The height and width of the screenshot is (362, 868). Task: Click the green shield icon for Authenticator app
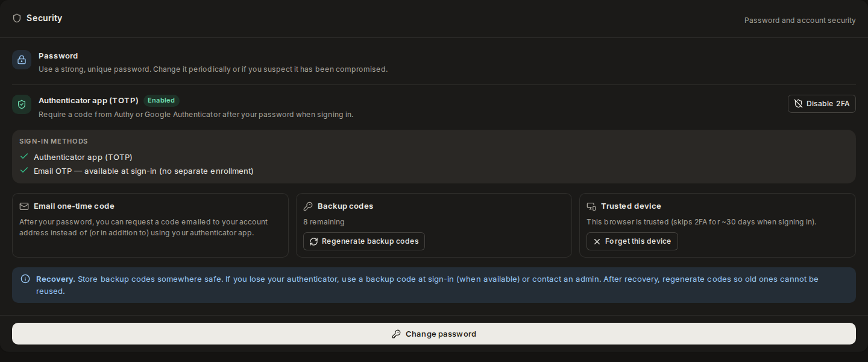click(22, 104)
